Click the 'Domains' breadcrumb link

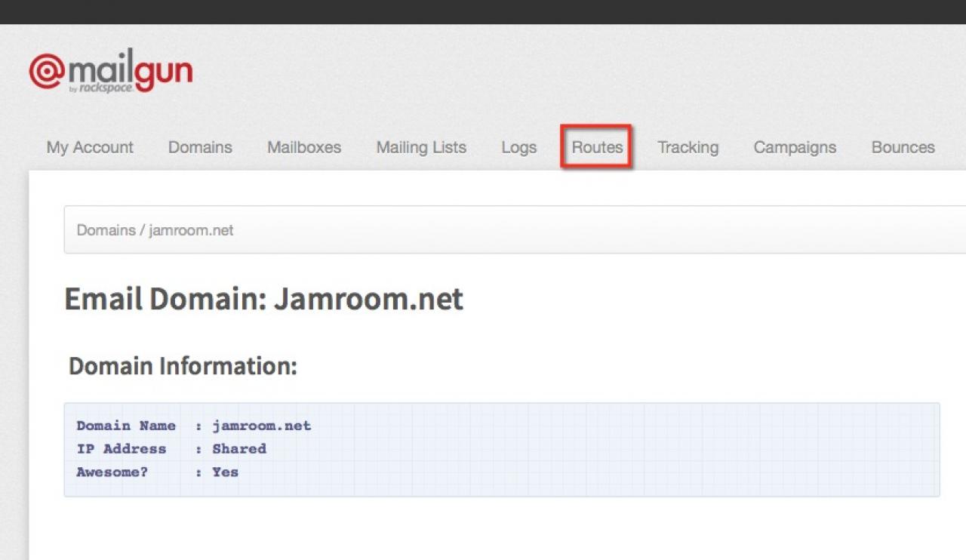pos(106,230)
